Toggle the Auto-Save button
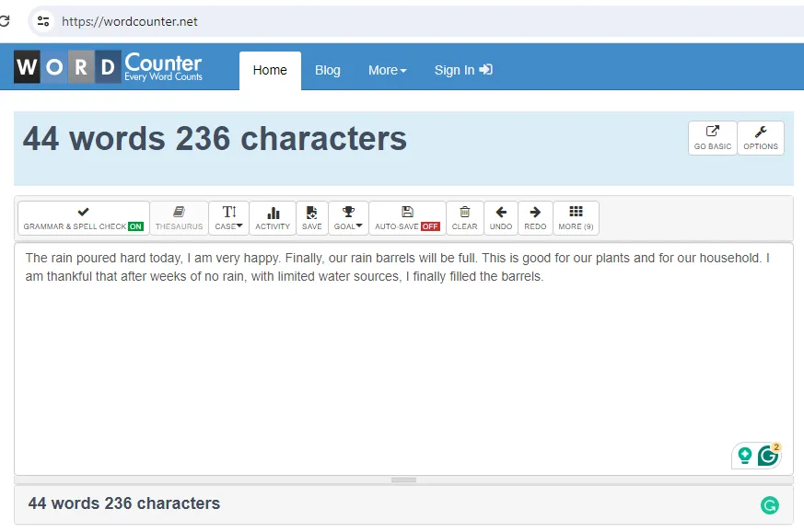 pyautogui.click(x=407, y=218)
